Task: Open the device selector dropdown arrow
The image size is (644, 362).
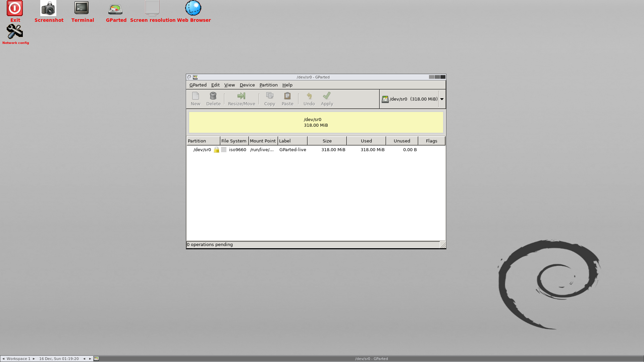Action: pos(442,99)
